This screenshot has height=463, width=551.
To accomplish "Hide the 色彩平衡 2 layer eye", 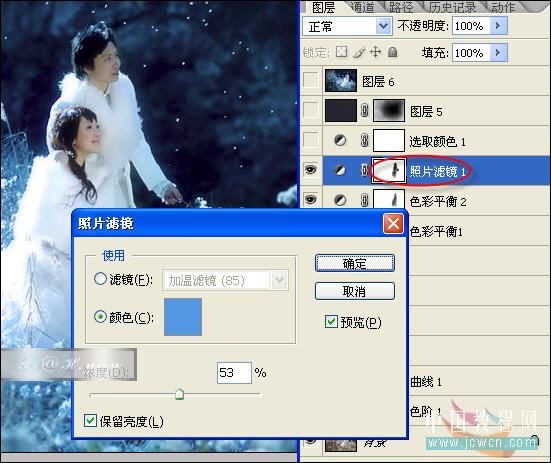I will pyautogui.click(x=311, y=200).
